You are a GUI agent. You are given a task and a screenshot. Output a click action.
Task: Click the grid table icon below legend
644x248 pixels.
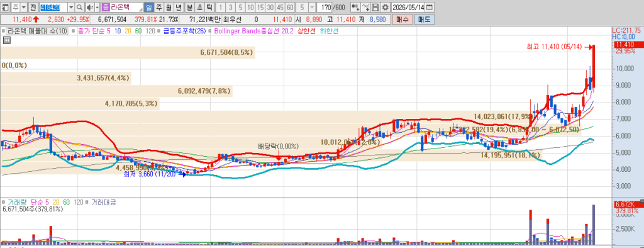click(6, 40)
